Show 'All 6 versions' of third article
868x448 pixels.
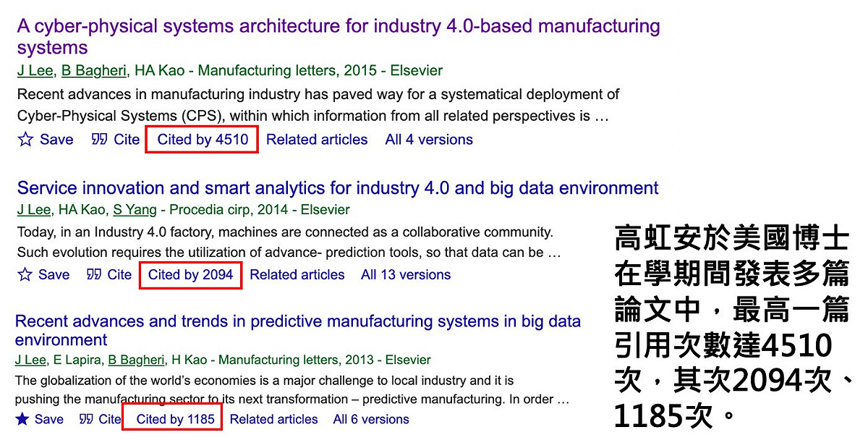371,419
